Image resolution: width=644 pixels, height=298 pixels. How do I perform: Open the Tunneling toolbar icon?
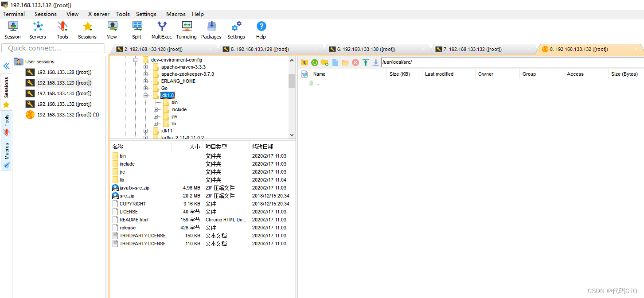pos(187,30)
